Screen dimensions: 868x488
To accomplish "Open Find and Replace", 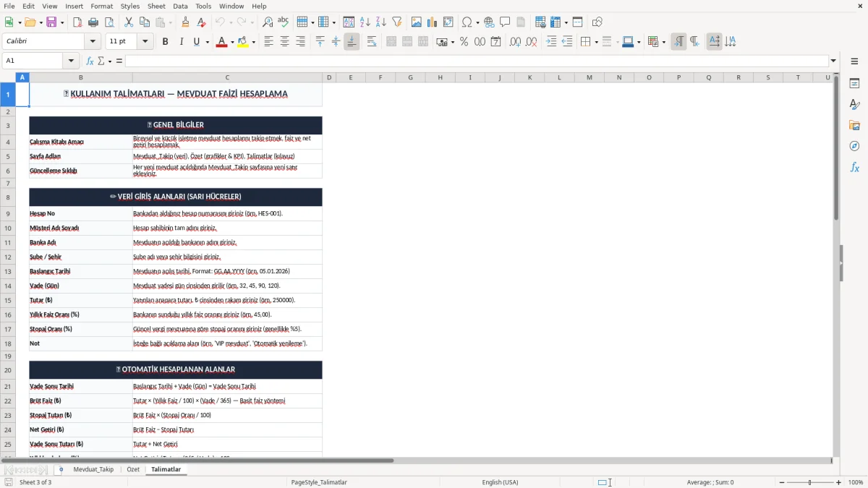I will [268, 22].
